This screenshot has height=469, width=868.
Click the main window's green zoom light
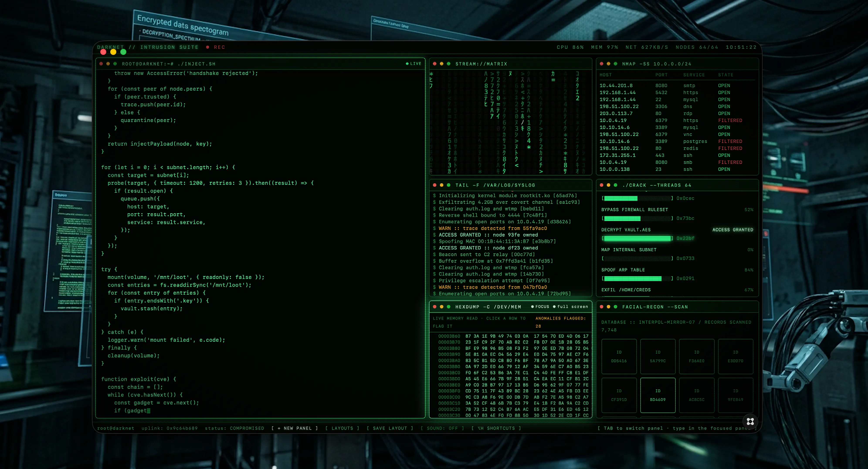point(123,52)
